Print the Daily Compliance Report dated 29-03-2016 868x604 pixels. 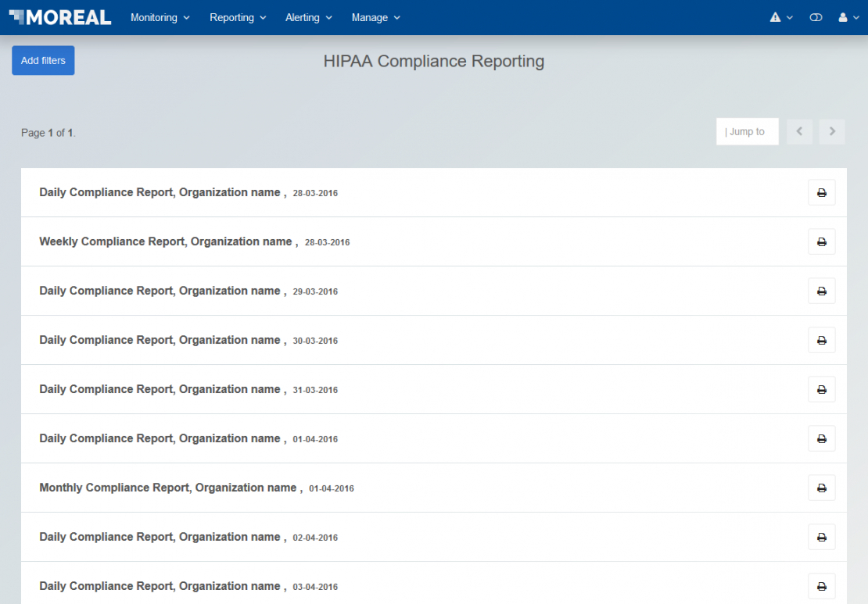pyautogui.click(x=822, y=291)
